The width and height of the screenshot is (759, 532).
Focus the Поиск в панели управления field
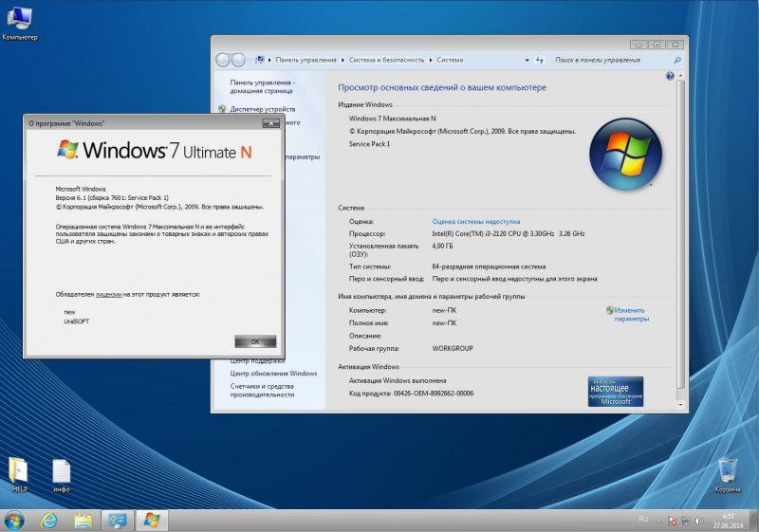[x=611, y=60]
